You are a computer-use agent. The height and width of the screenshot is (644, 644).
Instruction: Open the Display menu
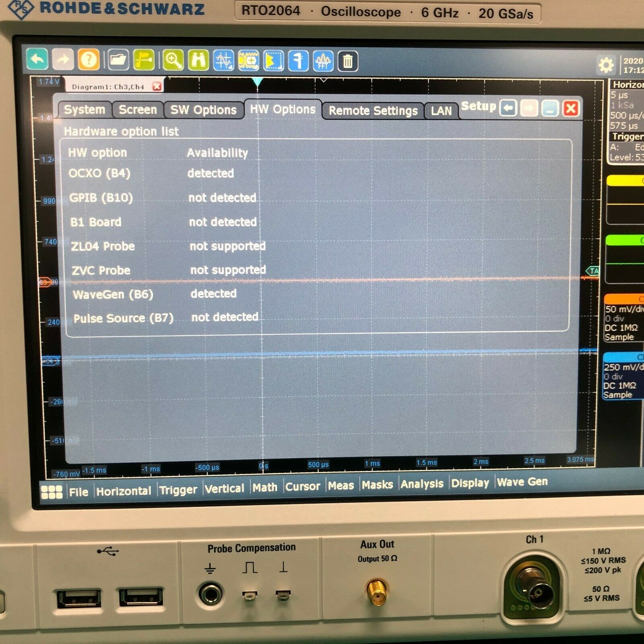click(470, 483)
